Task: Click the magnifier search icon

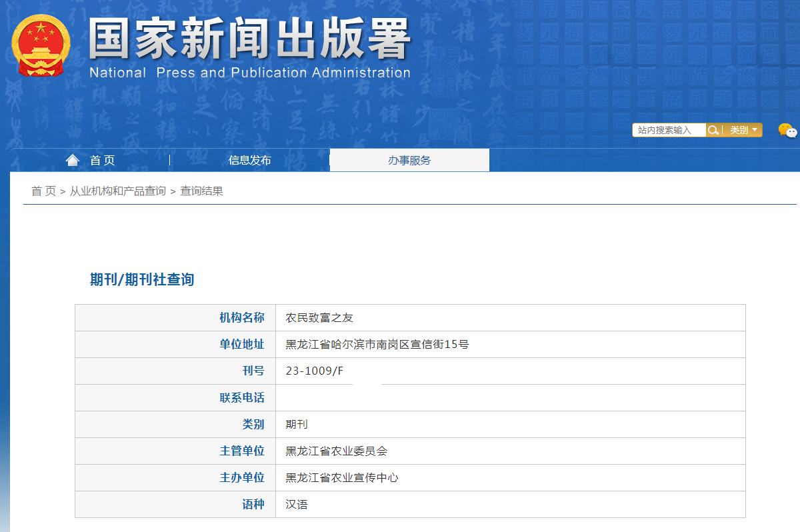Action: coord(713,130)
